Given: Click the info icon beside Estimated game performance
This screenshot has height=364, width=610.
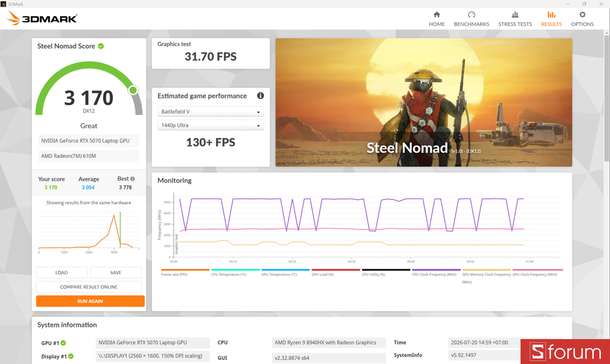Looking at the screenshot, I should click(x=260, y=96).
